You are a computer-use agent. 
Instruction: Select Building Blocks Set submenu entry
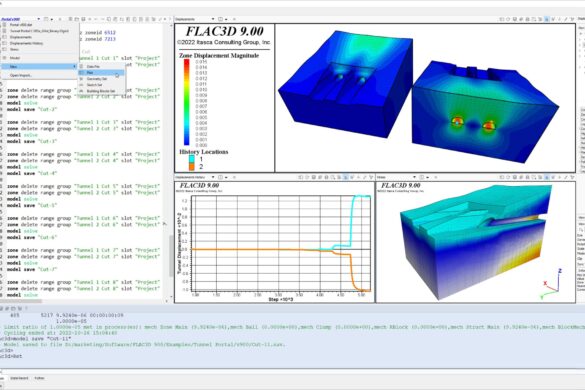[x=101, y=91]
